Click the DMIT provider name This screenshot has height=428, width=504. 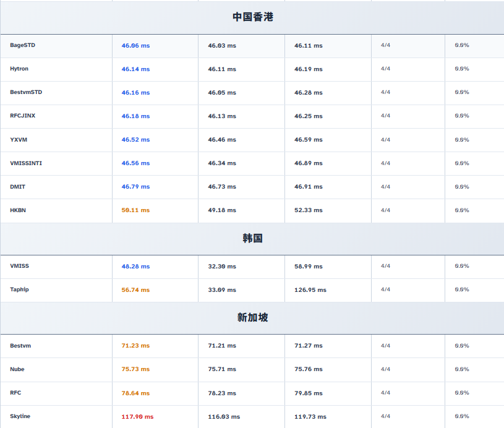tap(18, 187)
